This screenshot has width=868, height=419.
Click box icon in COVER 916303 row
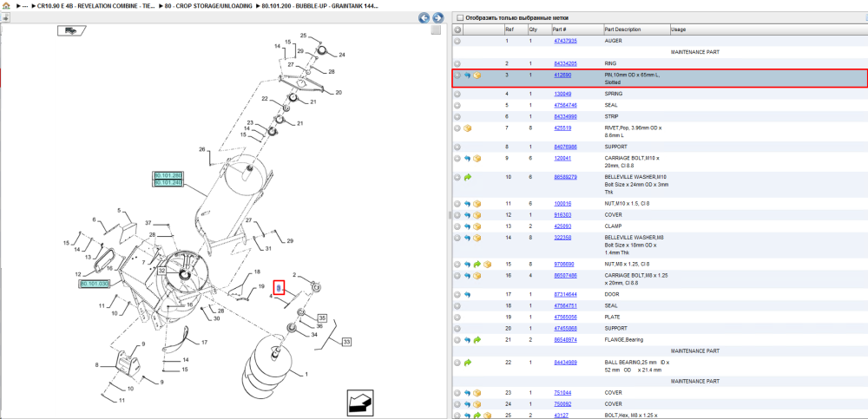coord(477,215)
